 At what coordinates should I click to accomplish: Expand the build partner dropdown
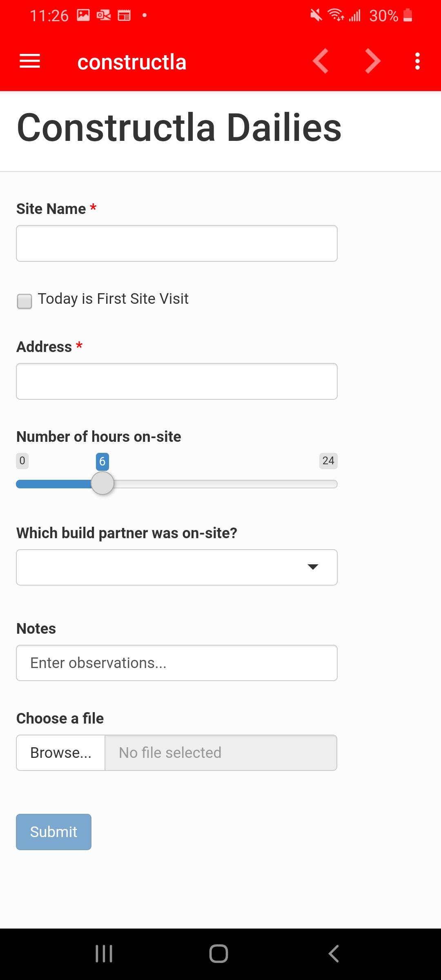click(x=177, y=567)
